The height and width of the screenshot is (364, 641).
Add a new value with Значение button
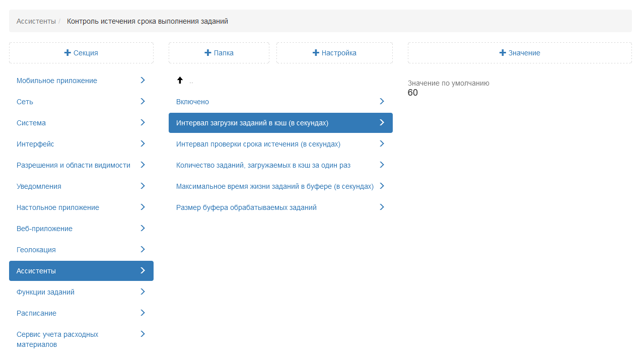[520, 53]
